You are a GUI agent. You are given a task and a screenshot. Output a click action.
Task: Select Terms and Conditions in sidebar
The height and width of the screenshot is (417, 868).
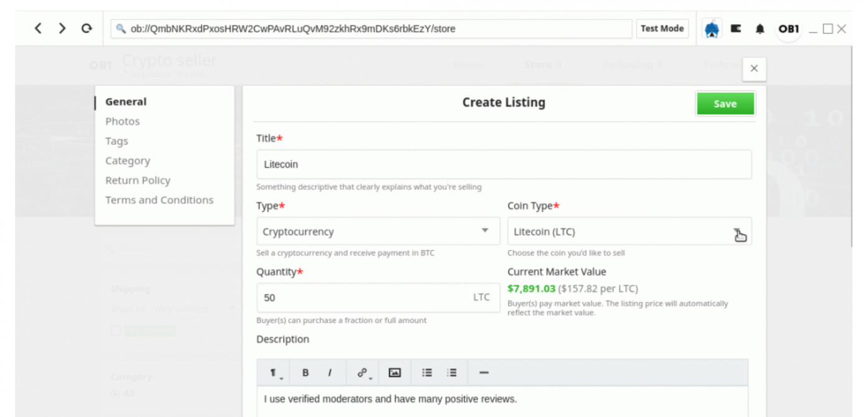pyautogui.click(x=159, y=200)
